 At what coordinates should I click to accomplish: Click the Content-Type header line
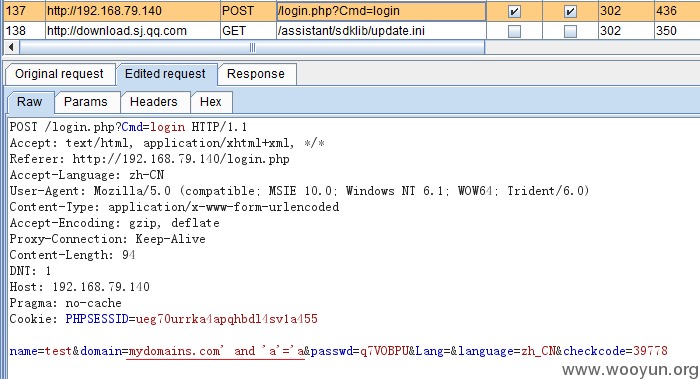tap(174, 207)
